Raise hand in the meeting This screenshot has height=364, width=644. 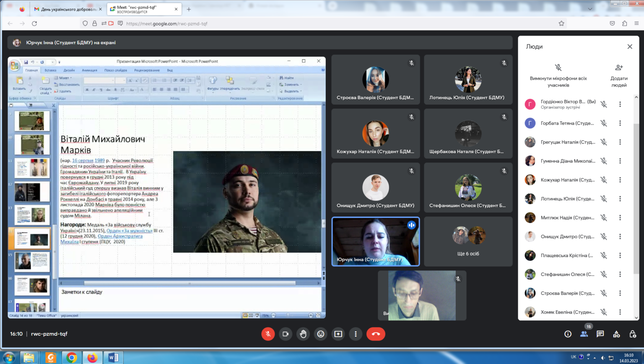coord(303,334)
